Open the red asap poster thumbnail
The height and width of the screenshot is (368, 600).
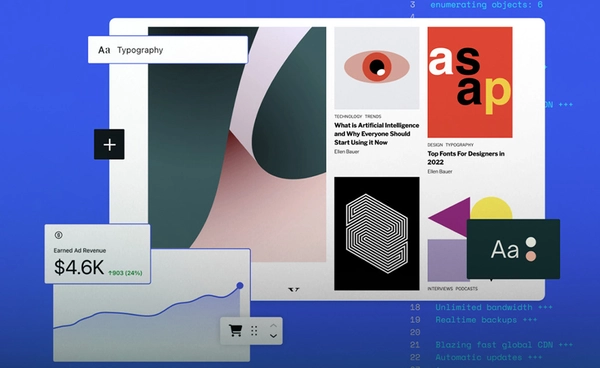pyautogui.click(x=470, y=82)
